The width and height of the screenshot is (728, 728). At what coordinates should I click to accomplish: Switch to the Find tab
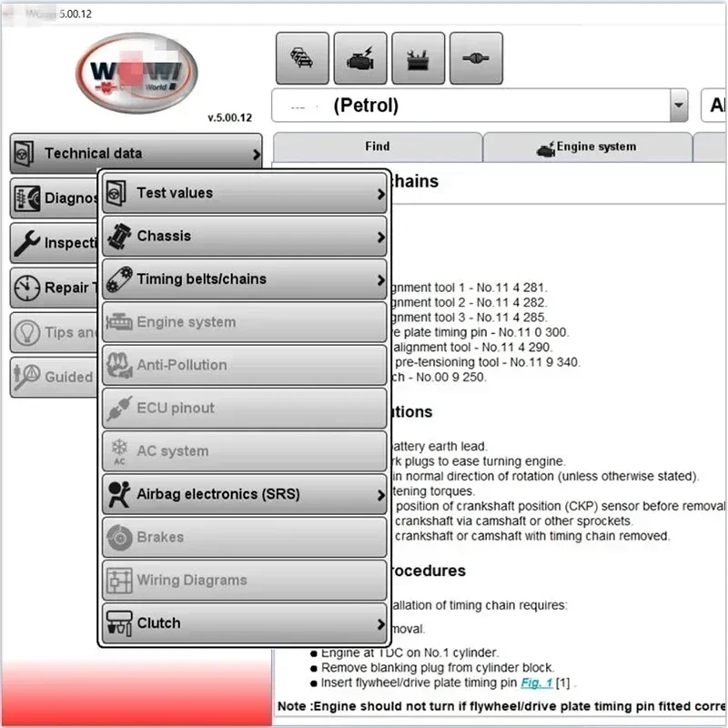coord(377,147)
